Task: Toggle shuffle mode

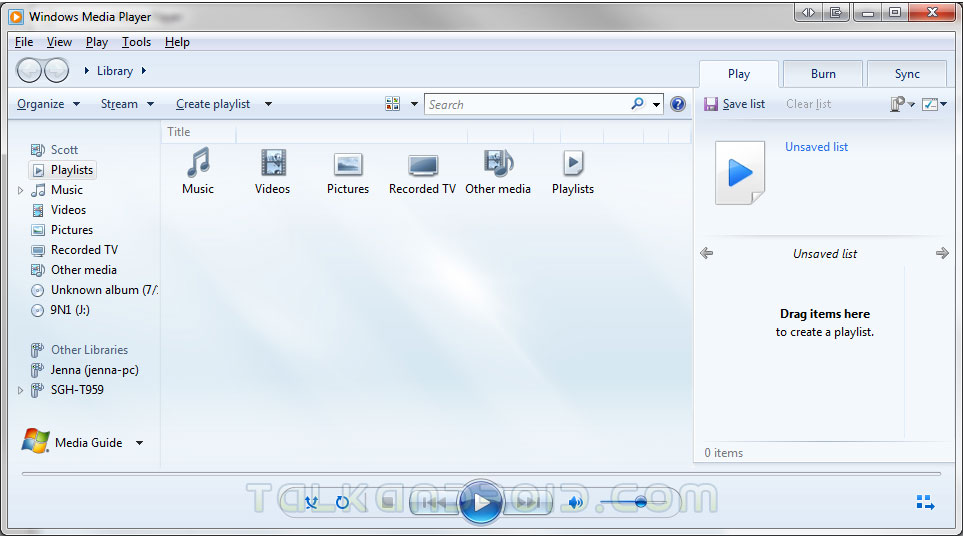Action: (311, 503)
